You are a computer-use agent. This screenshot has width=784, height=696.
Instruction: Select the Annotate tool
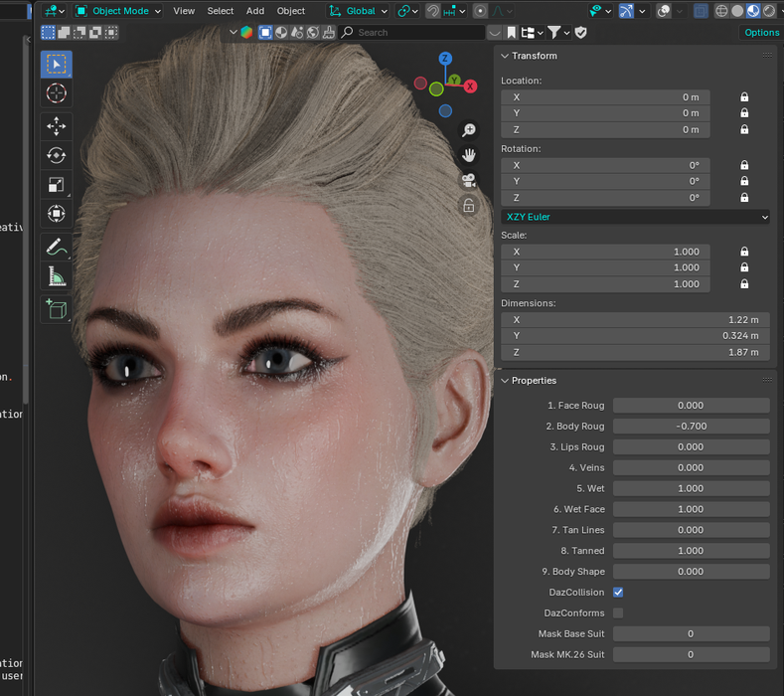pos(57,246)
